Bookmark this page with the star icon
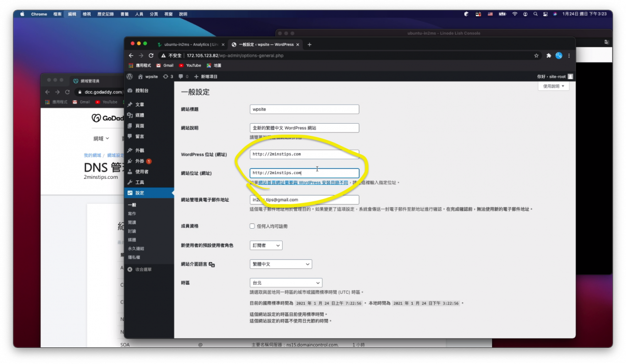The width and height of the screenshot is (626, 364). (537, 56)
